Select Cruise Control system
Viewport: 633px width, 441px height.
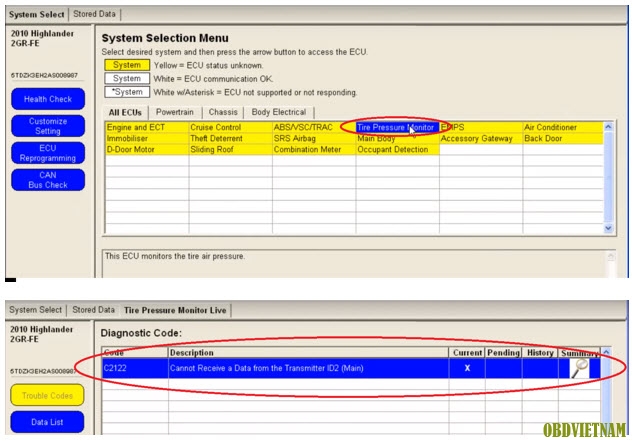(231, 128)
